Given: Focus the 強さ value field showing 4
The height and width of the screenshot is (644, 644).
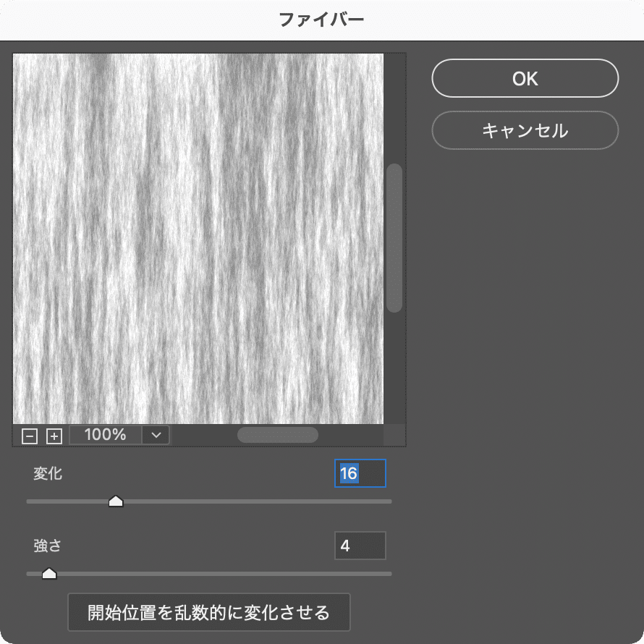Looking at the screenshot, I should pos(360,546).
